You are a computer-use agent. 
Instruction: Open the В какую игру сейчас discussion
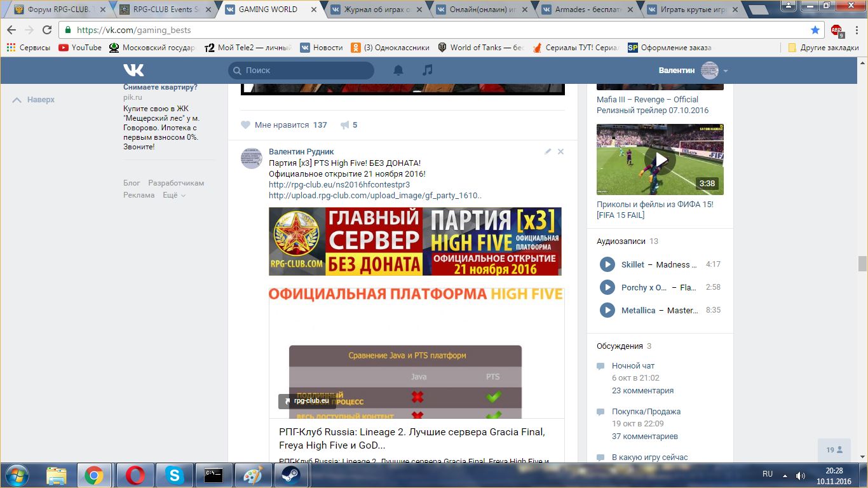650,457
